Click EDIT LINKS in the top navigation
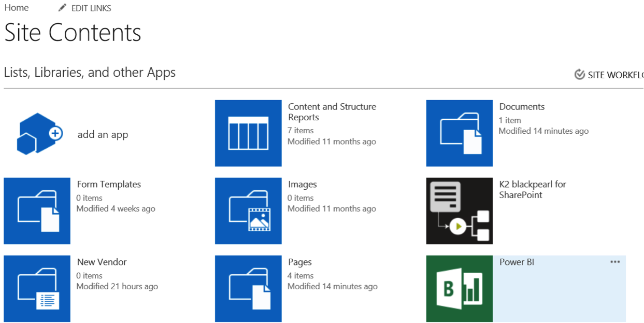 (91, 8)
